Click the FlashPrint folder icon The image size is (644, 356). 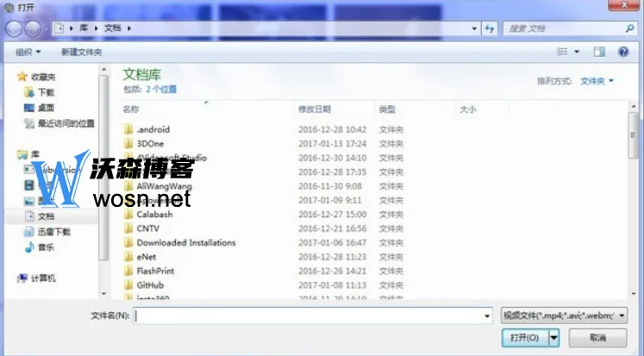click(128, 271)
